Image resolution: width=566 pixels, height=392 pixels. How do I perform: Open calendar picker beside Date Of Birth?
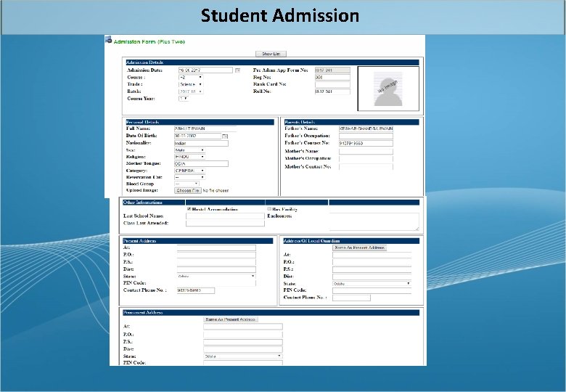point(225,136)
